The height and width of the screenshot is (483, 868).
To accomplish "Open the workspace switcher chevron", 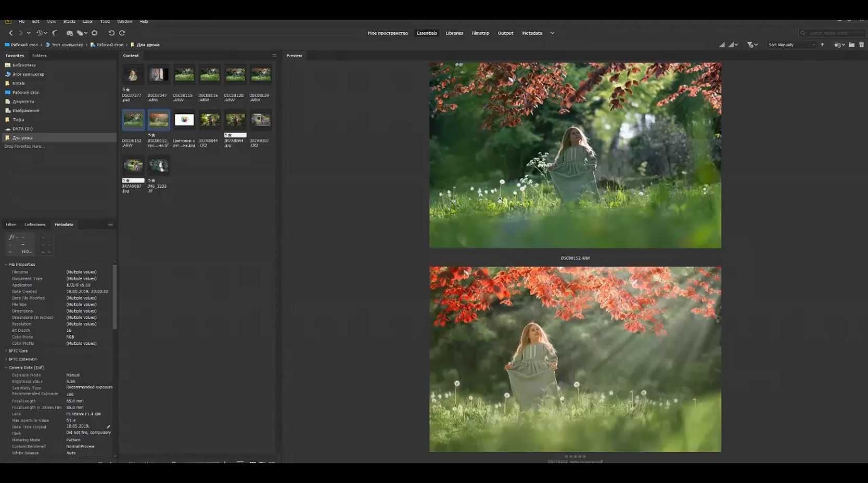I will pos(552,33).
